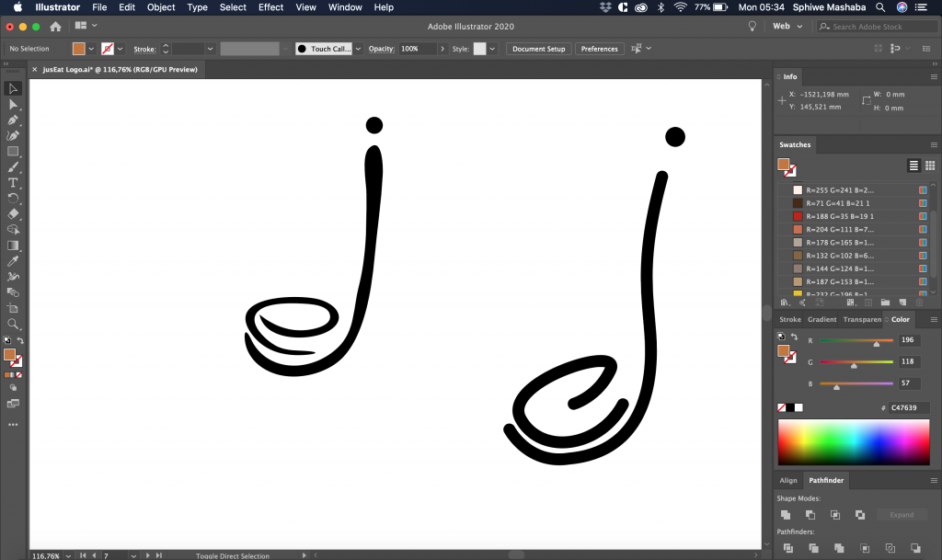This screenshot has height=560, width=942.
Task: Open the Web workspace switcher dropdown
Action: point(787,27)
